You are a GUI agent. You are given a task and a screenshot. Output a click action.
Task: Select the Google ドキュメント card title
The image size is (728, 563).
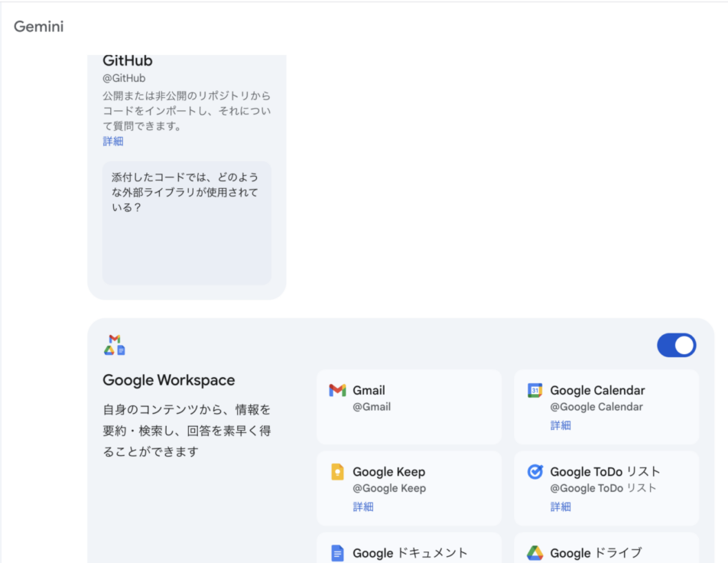pyautogui.click(x=410, y=553)
